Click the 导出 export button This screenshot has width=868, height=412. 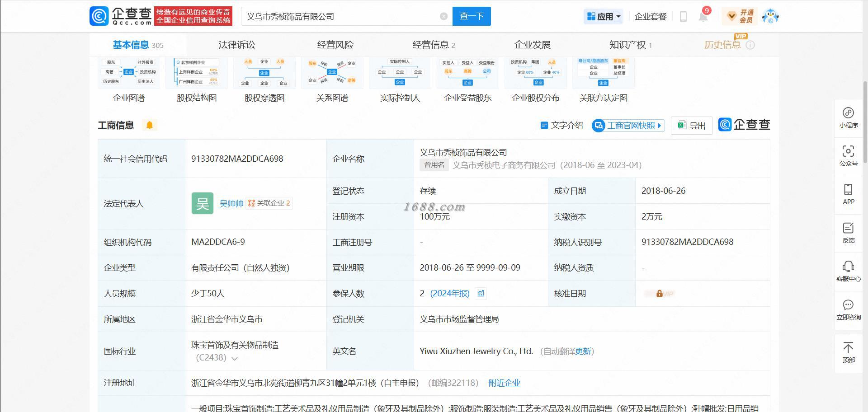[691, 126]
